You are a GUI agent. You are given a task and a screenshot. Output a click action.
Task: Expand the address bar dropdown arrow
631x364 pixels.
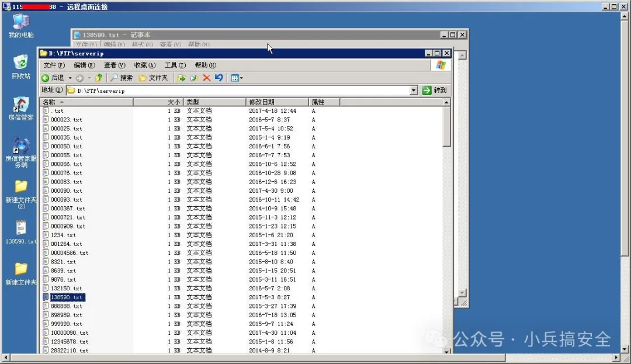pyautogui.click(x=414, y=91)
